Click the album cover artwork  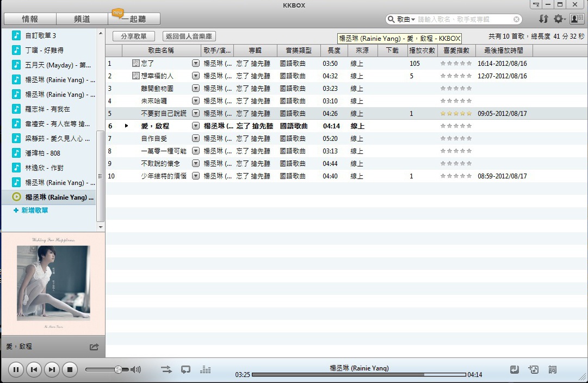(53, 283)
